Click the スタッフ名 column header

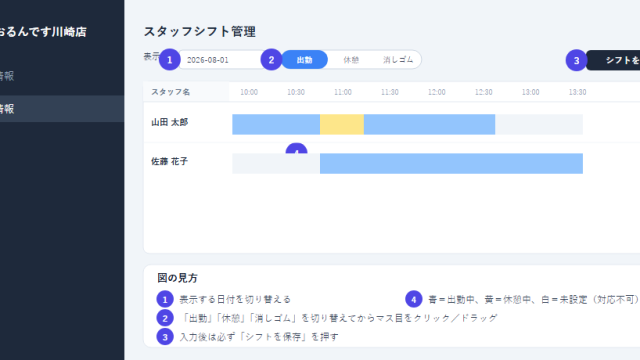click(x=171, y=92)
